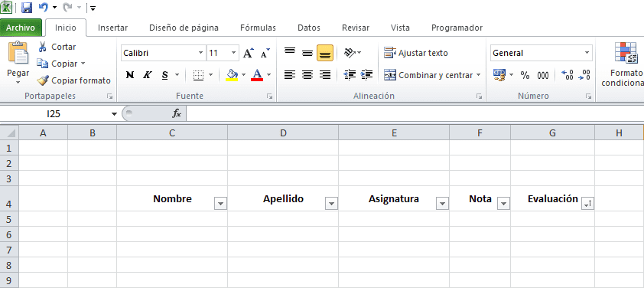This screenshot has width=644, height=288.
Task: Click Cortar in the clipboard group
Action: (57, 47)
